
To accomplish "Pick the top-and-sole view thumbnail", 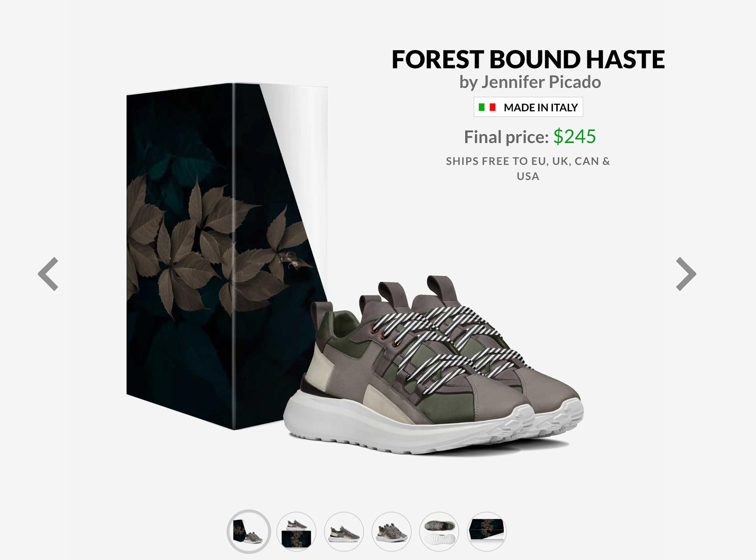I will click(439, 532).
